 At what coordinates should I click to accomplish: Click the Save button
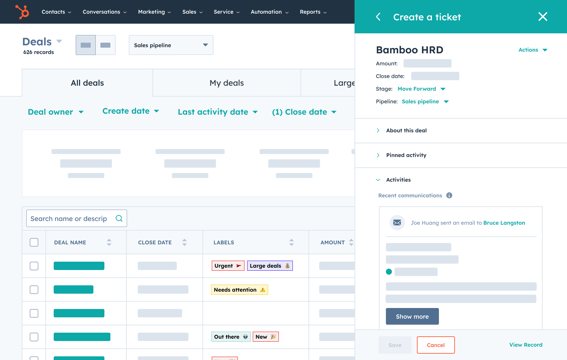pos(395,345)
